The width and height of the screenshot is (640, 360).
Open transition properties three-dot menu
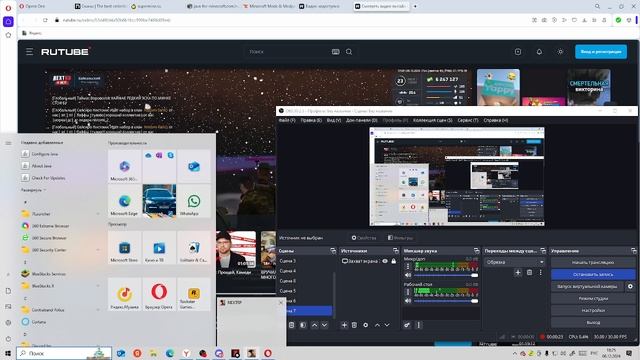(541, 272)
